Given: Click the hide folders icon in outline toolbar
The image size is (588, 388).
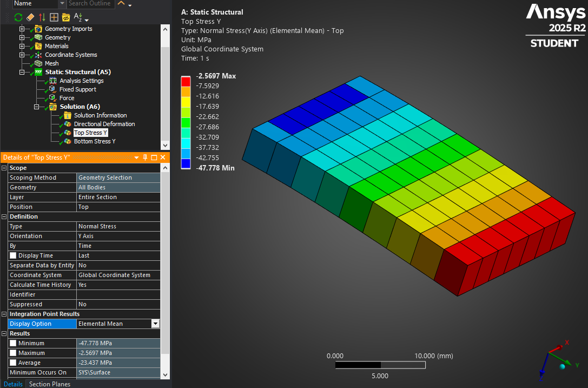Looking at the screenshot, I should click(x=65, y=17).
